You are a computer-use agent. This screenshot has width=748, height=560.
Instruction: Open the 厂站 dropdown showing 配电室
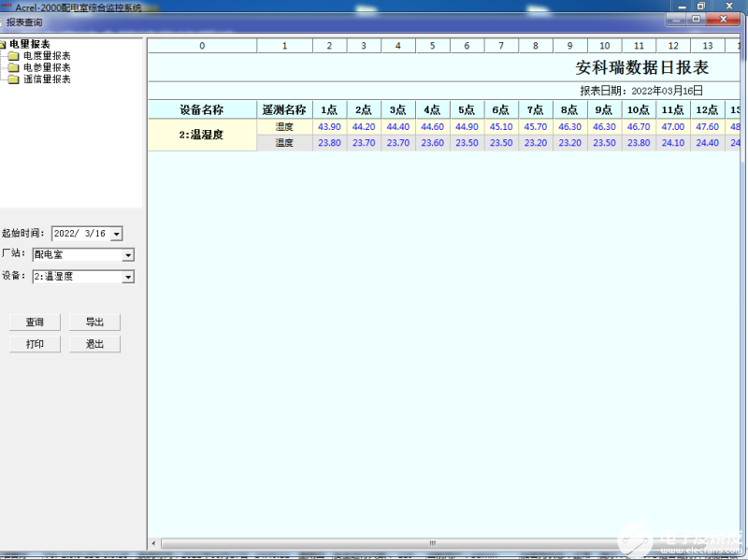click(129, 254)
